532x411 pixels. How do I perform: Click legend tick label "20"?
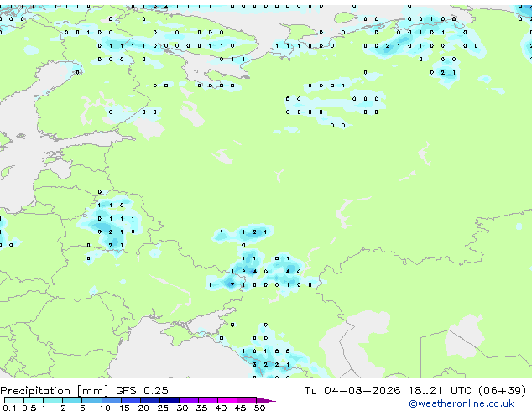coord(143,408)
